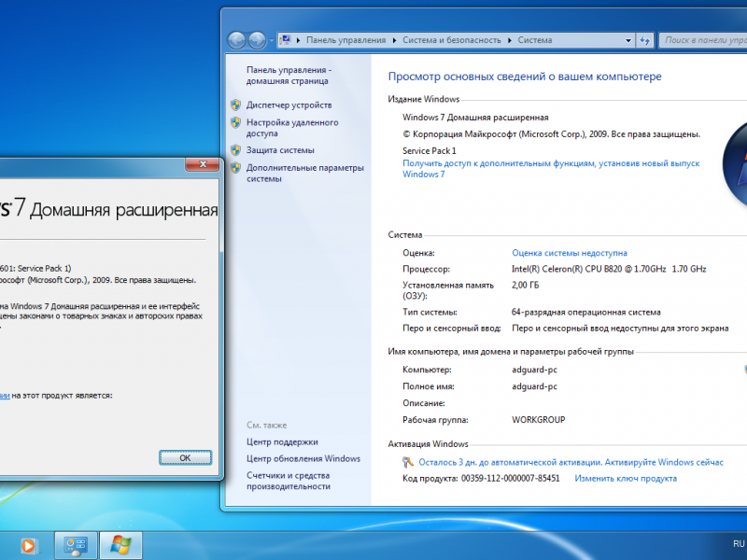This screenshot has height=560, width=747.
Task: Open Центр поддержки link
Action: click(x=282, y=441)
